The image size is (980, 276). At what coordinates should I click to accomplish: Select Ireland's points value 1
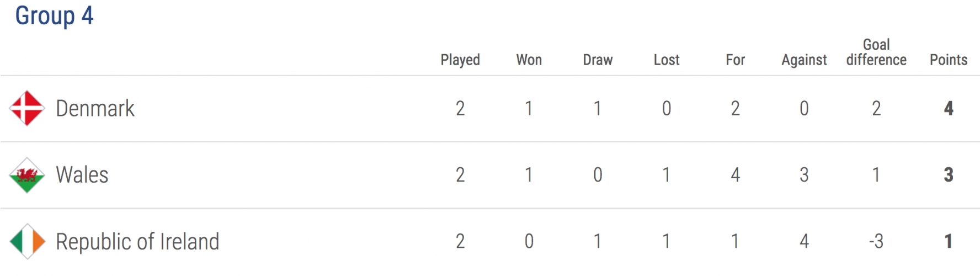click(x=949, y=241)
